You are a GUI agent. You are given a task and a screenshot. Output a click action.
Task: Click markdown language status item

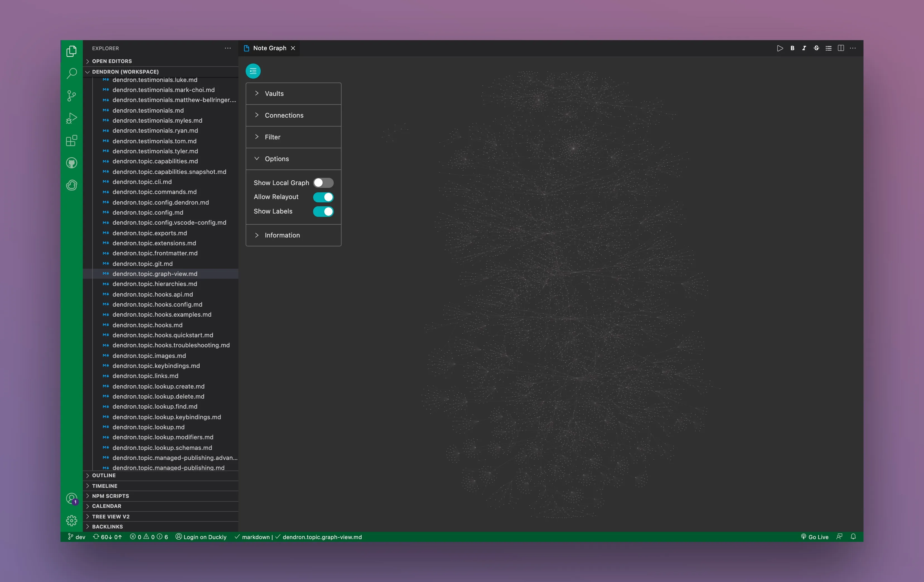252,537
